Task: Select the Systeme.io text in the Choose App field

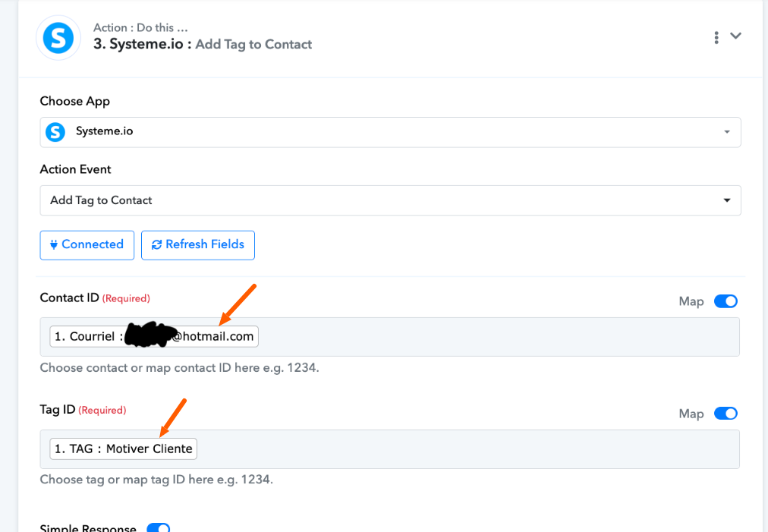Action: click(104, 131)
